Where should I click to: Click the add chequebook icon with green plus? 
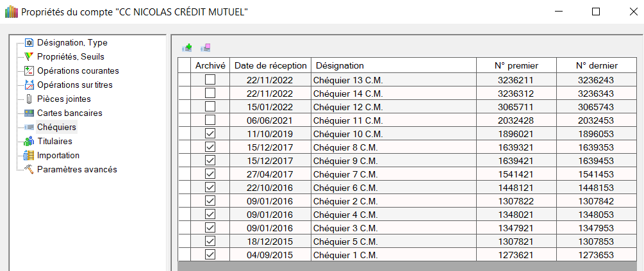click(187, 47)
